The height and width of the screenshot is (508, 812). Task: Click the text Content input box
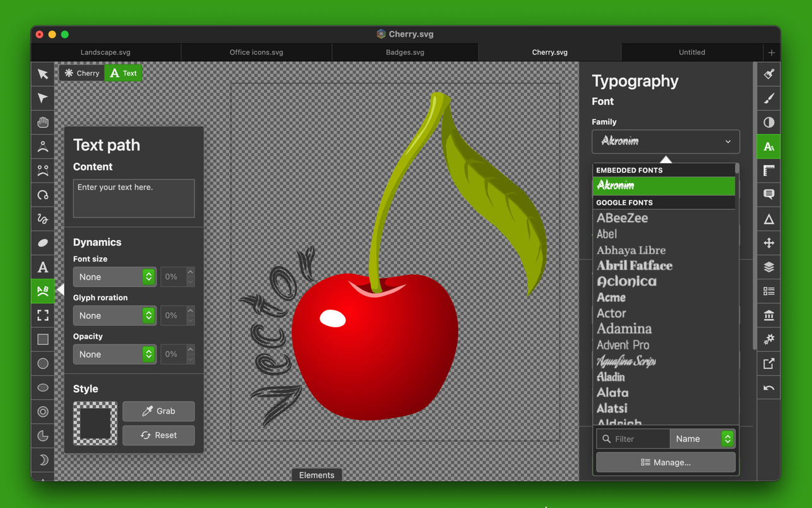click(x=134, y=198)
